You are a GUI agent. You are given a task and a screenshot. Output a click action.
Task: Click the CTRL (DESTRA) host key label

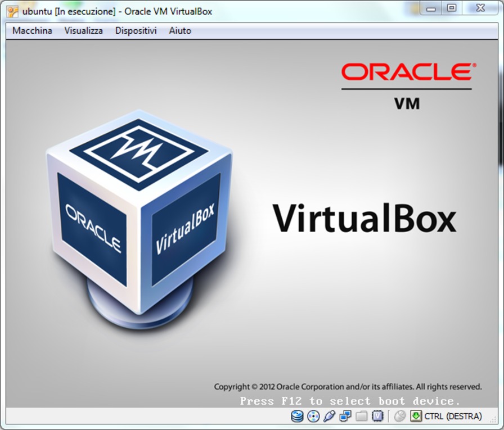[453, 416]
